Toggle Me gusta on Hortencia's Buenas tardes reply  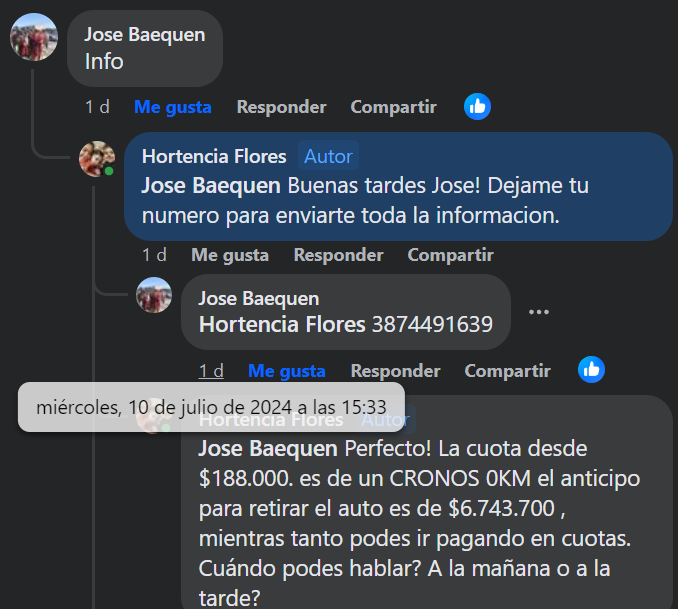[x=230, y=255]
